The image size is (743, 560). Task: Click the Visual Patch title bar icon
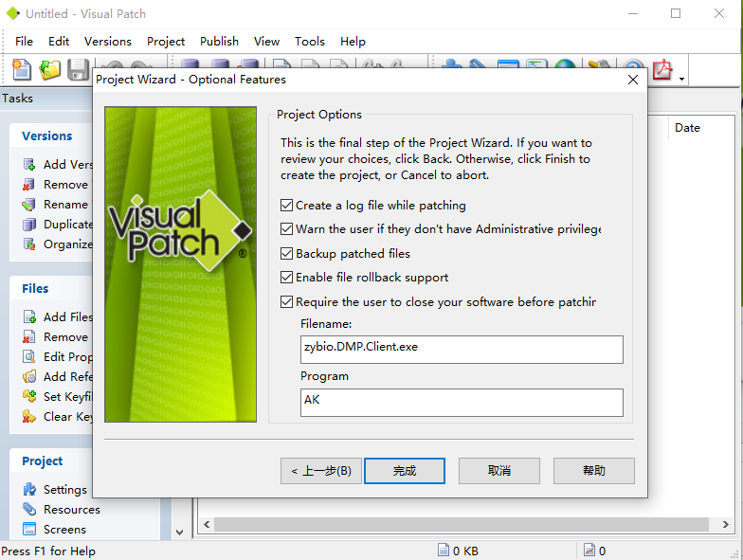(x=13, y=13)
